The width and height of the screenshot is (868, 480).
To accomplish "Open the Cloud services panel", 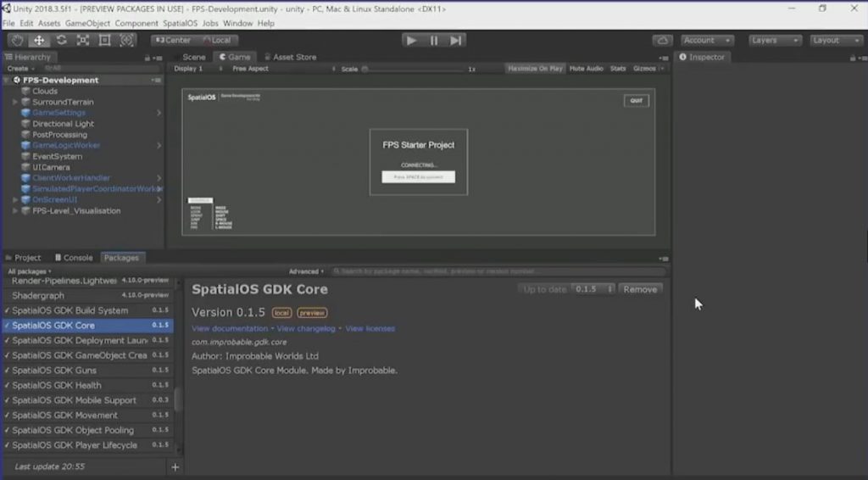I will click(x=662, y=41).
